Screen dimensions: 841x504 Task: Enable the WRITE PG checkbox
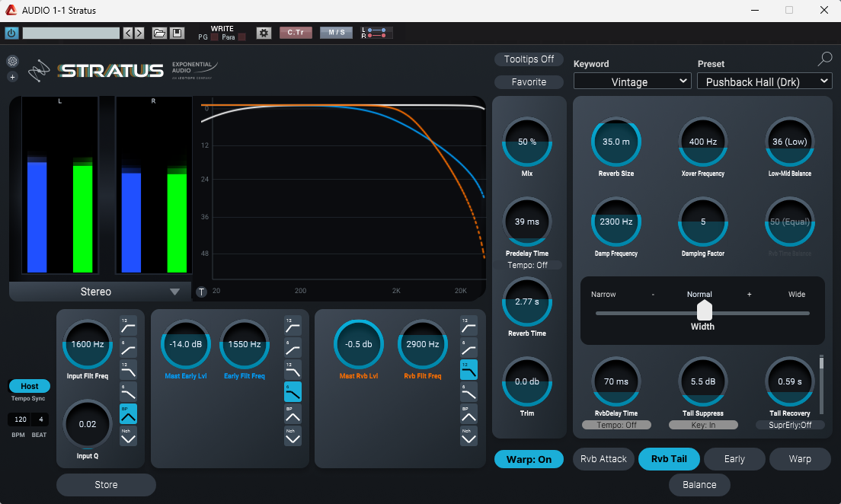click(214, 37)
